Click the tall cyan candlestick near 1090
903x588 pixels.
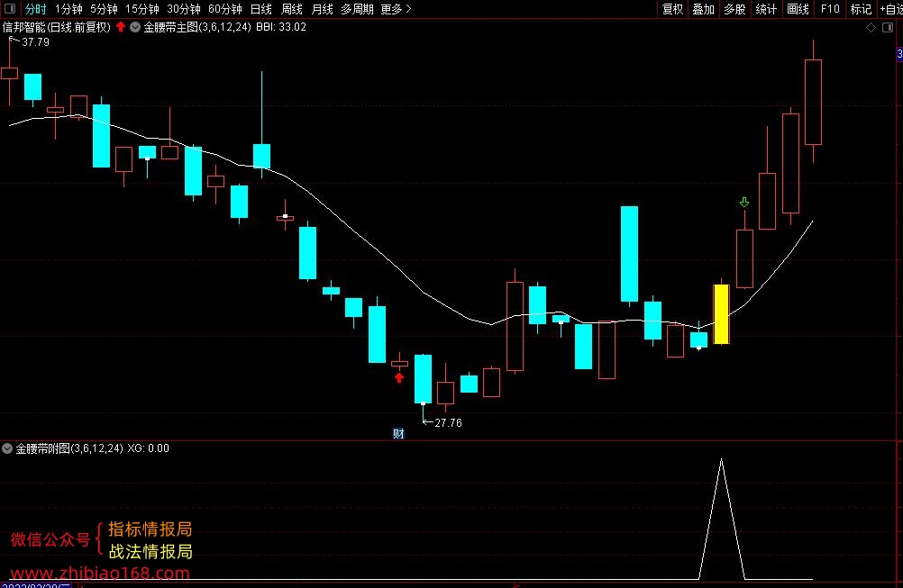629,254
